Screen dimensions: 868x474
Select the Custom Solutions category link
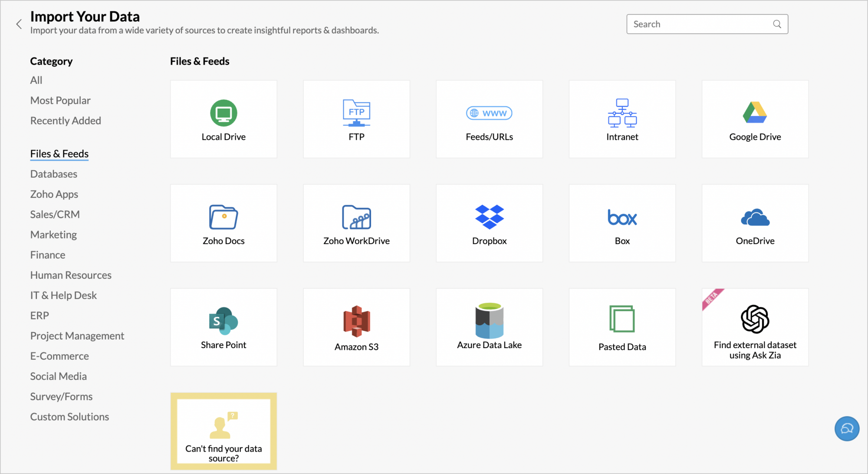coord(69,417)
